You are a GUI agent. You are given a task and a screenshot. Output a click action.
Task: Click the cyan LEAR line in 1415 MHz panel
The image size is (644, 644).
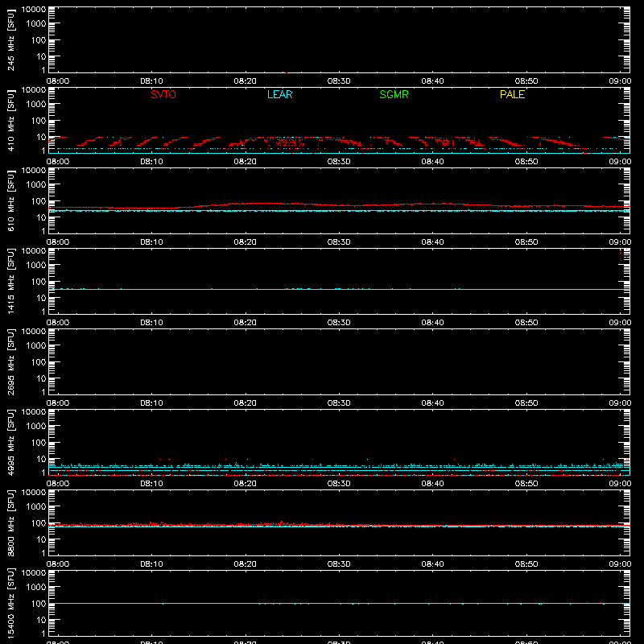coord(339,289)
